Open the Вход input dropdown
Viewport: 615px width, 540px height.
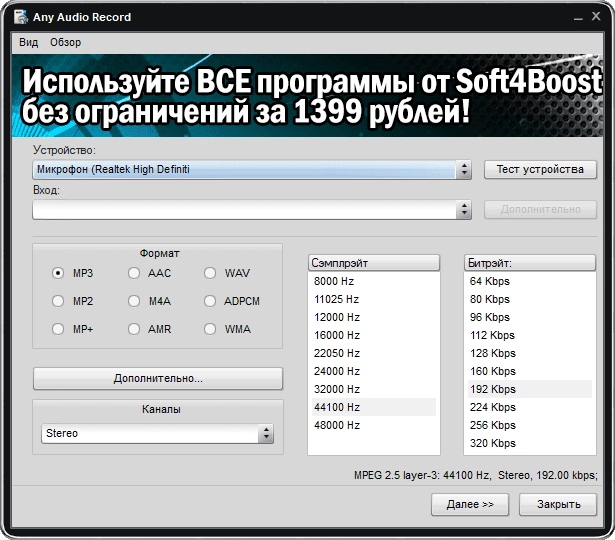[x=252, y=209]
